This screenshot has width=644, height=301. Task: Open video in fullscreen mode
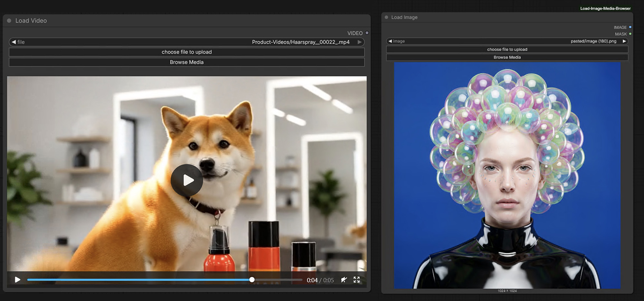click(356, 280)
